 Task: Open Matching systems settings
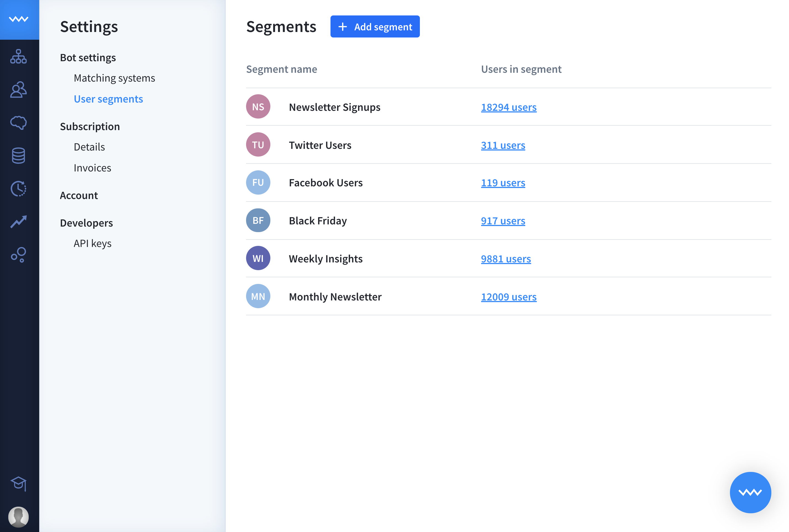coord(114,78)
